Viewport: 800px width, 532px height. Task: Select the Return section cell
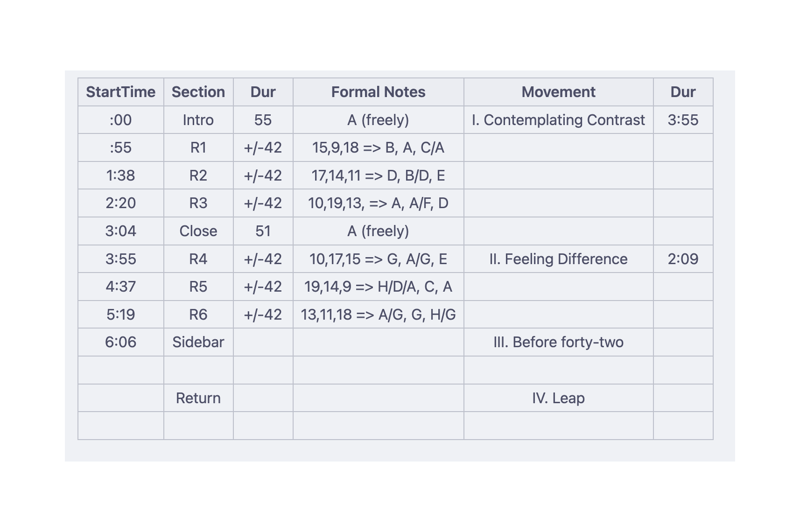pos(198,398)
